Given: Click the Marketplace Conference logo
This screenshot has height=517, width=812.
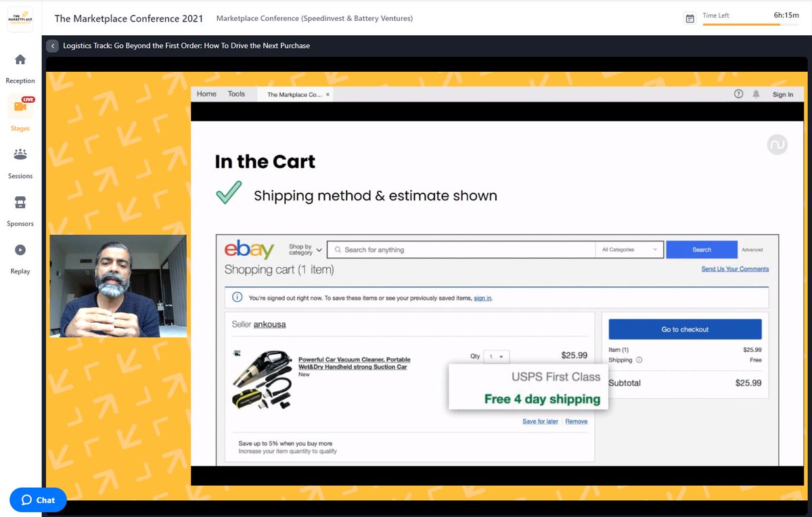Looking at the screenshot, I should click(x=20, y=18).
